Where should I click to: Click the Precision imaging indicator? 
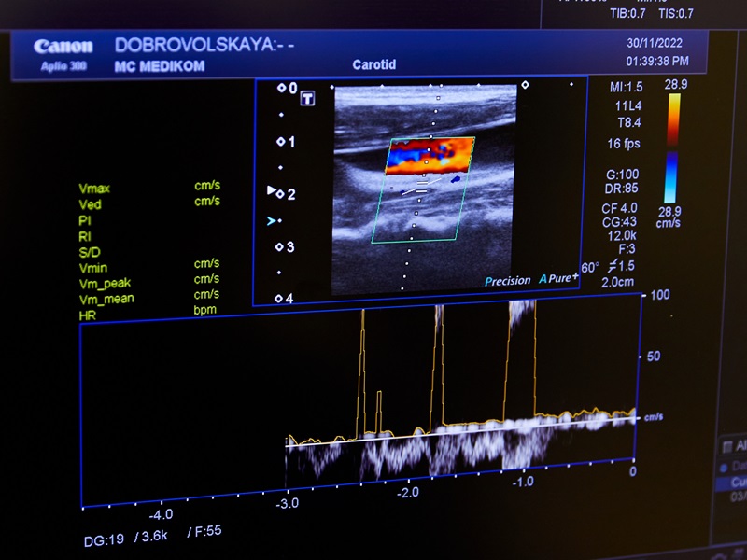click(x=507, y=280)
